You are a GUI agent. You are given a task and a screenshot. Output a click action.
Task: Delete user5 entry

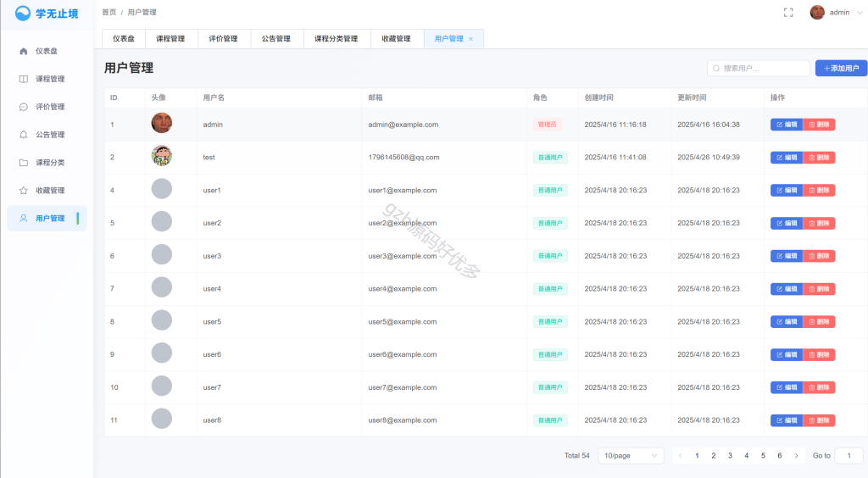tap(819, 322)
